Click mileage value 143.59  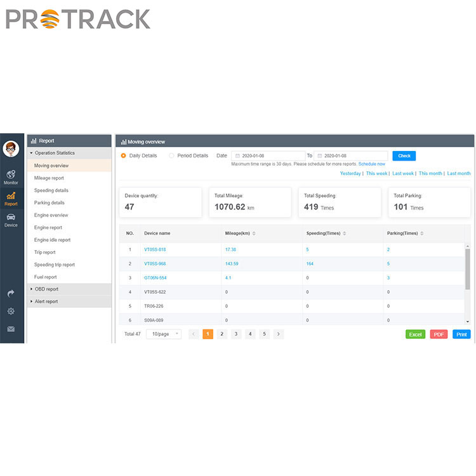coord(232,263)
